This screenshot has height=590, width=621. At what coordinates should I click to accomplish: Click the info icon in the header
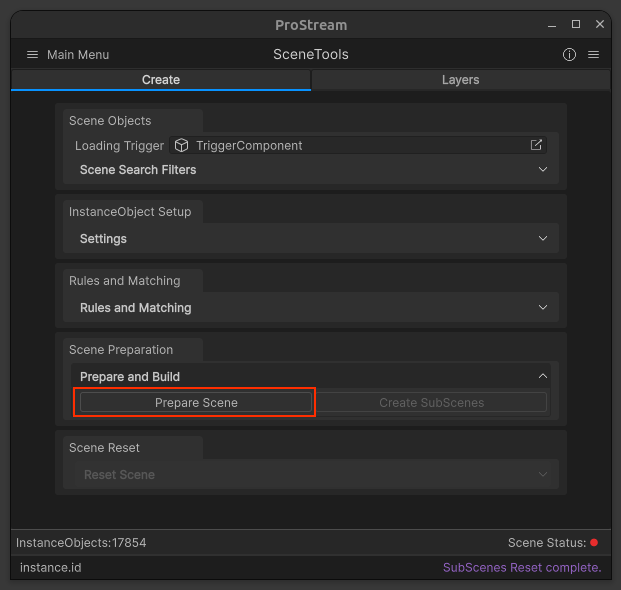coord(570,55)
